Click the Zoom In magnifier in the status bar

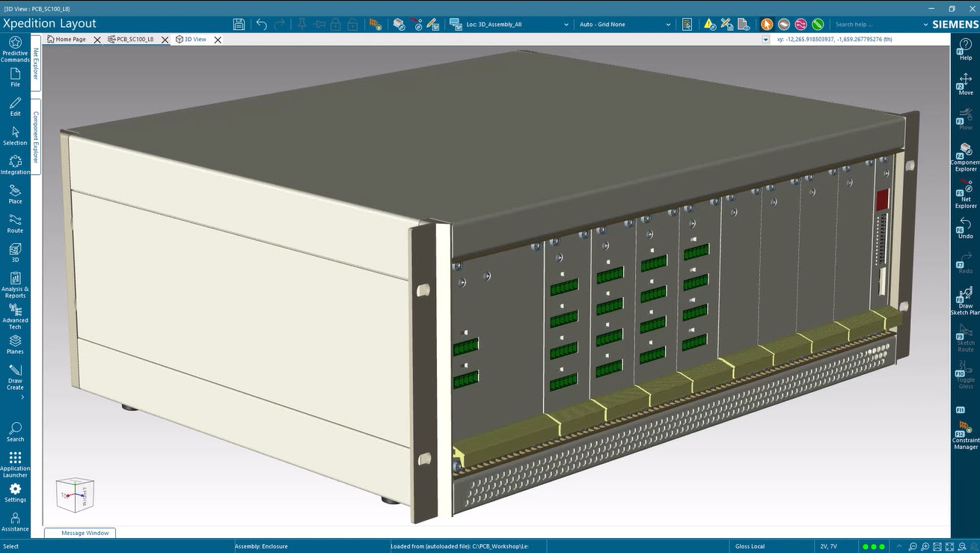pyautogui.click(x=926, y=546)
